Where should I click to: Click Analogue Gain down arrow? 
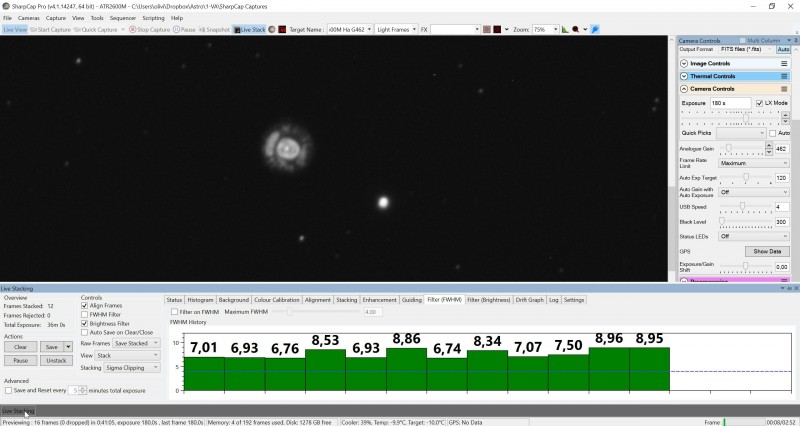769,152
